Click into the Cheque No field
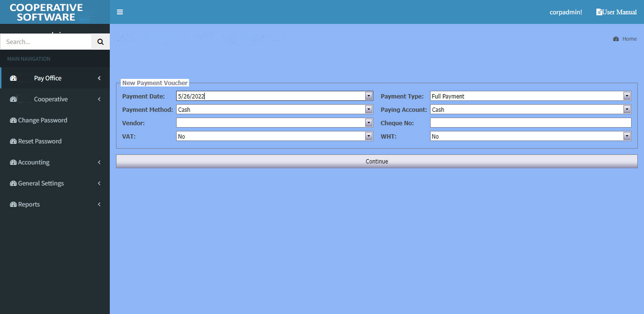Viewport: 644px width, 314px height. 530,123
